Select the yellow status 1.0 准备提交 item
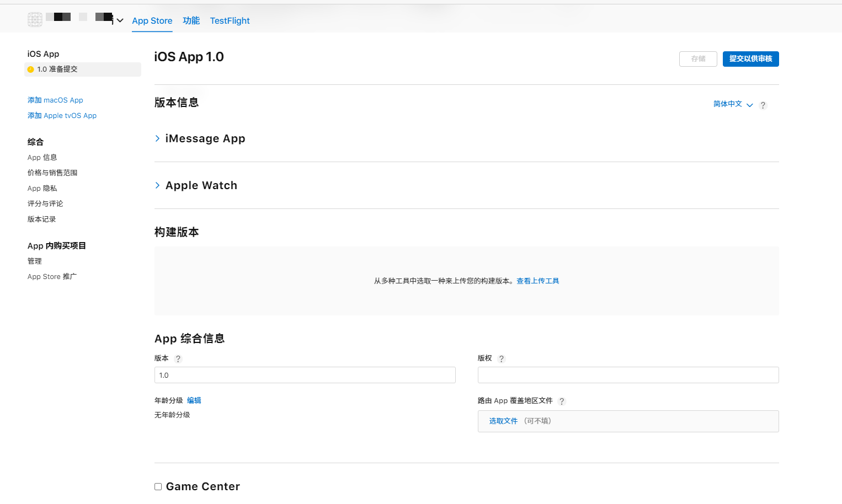 83,69
